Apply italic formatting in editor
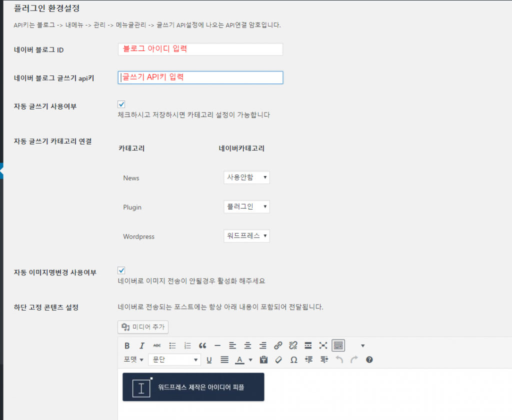Image resolution: width=512 pixels, height=420 pixels. point(141,345)
